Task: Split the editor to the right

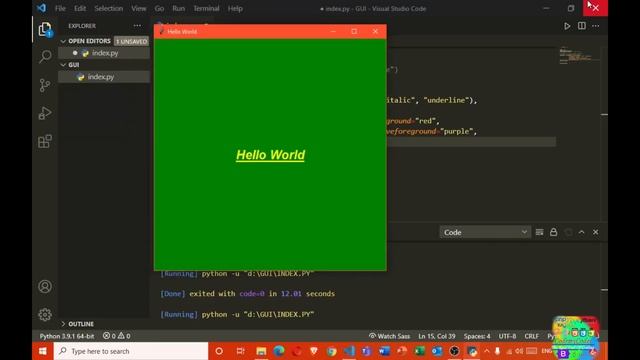Action: pos(582,26)
